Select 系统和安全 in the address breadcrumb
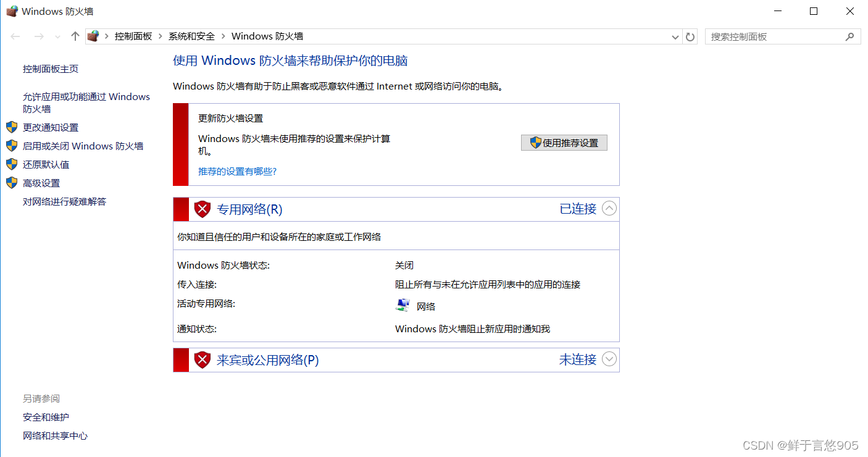The image size is (868, 457). [x=192, y=36]
